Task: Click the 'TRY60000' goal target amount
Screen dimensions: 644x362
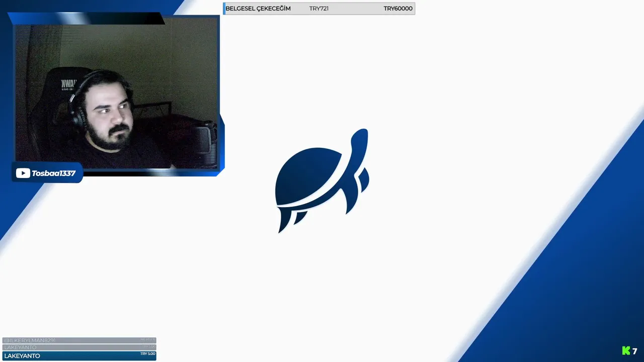Action: click(398, 9)
